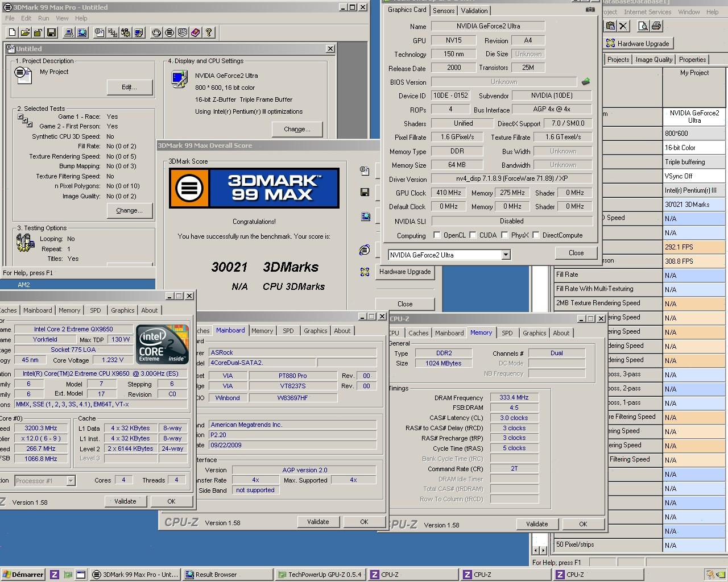The width and height of the screenshot is (728, 582).
Task: Click Change button in Display and CPU Settings
Action: point(297,129)
